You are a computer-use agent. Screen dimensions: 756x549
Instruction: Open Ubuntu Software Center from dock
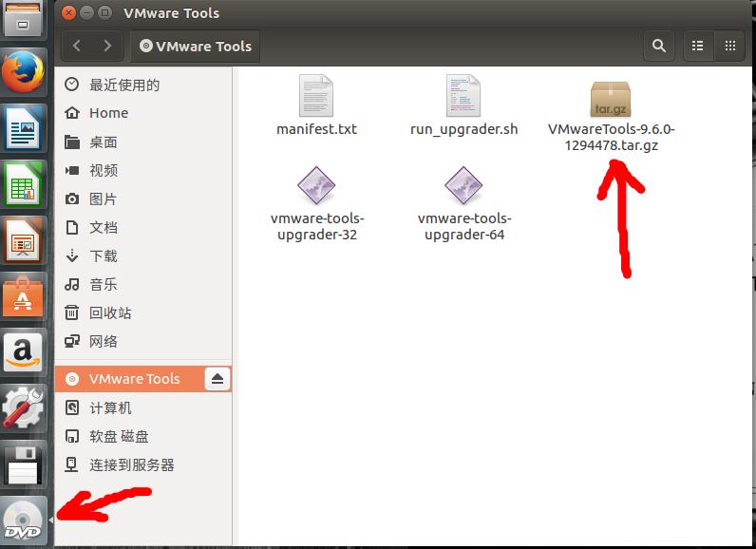pos(23,296)
